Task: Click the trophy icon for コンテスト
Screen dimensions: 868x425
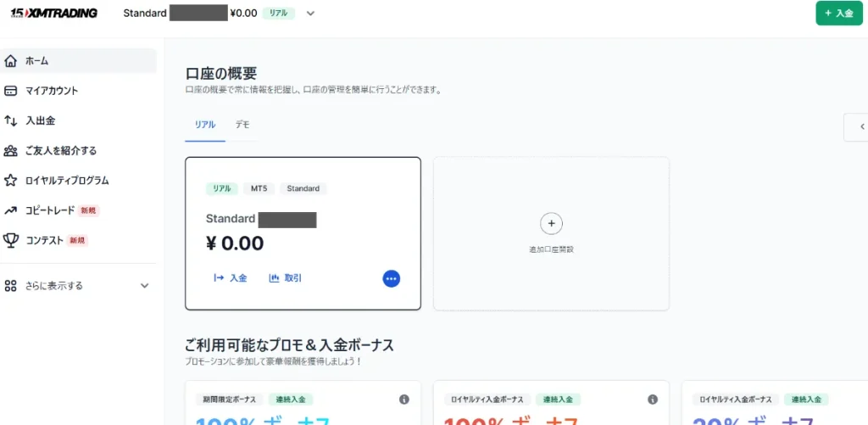Action: click(x=10, y=240)
